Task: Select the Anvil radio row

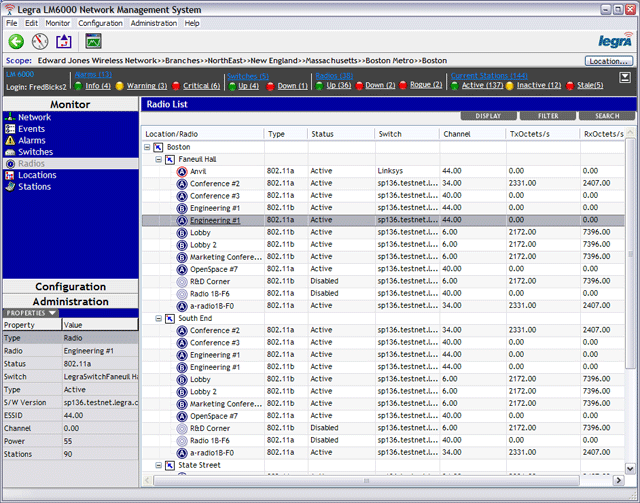Action: point(383,171)
